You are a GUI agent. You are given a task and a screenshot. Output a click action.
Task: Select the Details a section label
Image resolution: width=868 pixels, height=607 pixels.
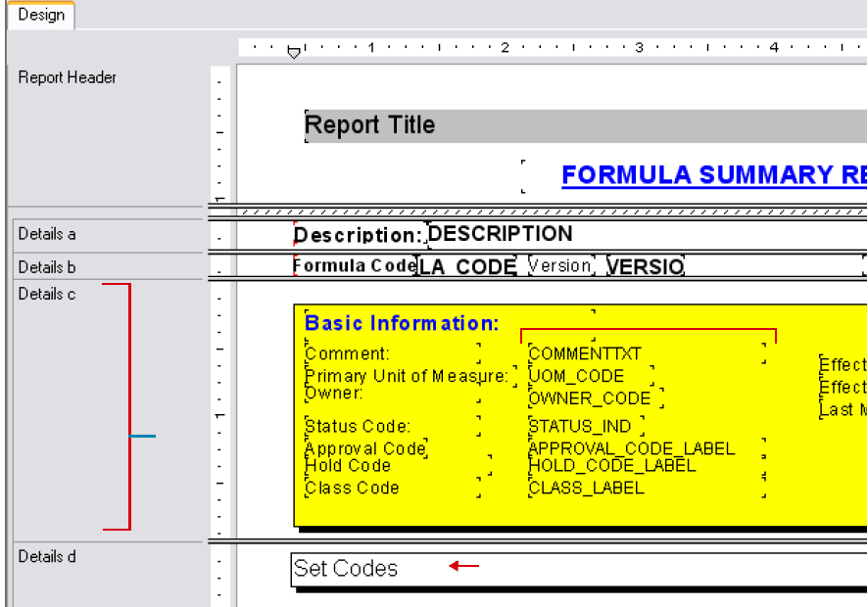coord(47,234)
